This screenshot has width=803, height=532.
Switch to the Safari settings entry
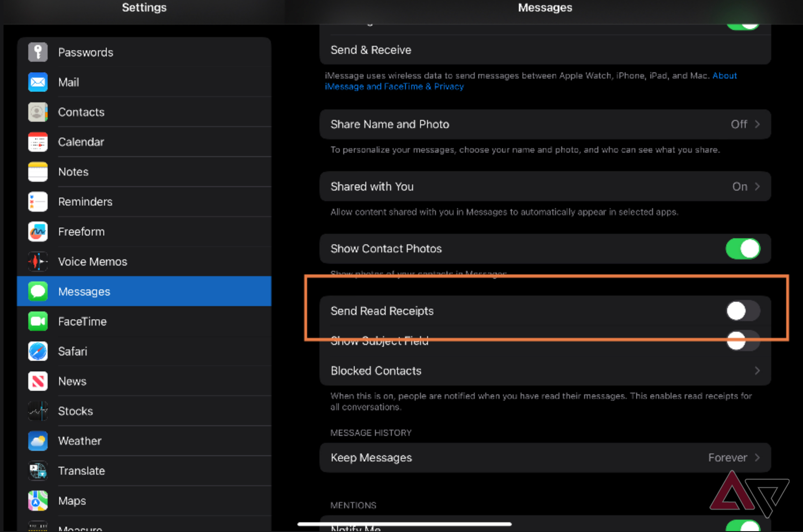coord(72,351)
